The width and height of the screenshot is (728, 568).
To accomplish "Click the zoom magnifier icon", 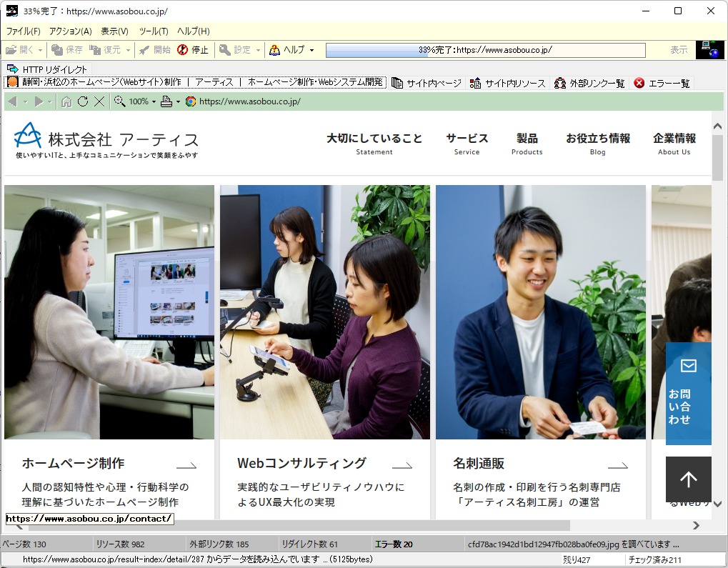I will point(119,101).
